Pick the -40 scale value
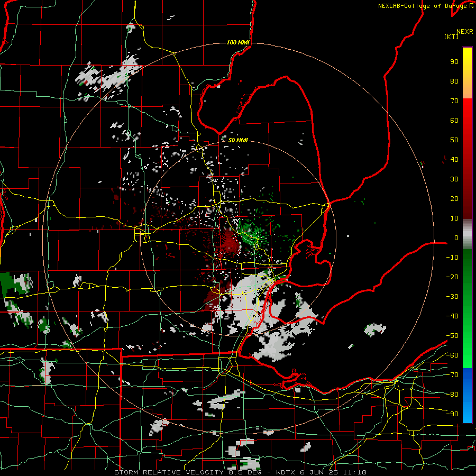Viewport: 476px width, 476px height. 452,316
